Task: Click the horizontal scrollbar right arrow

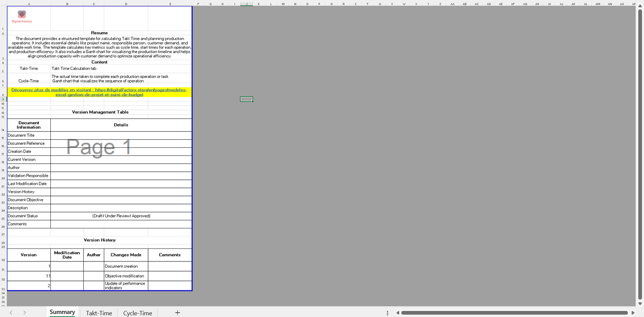Action: [632, 313]
